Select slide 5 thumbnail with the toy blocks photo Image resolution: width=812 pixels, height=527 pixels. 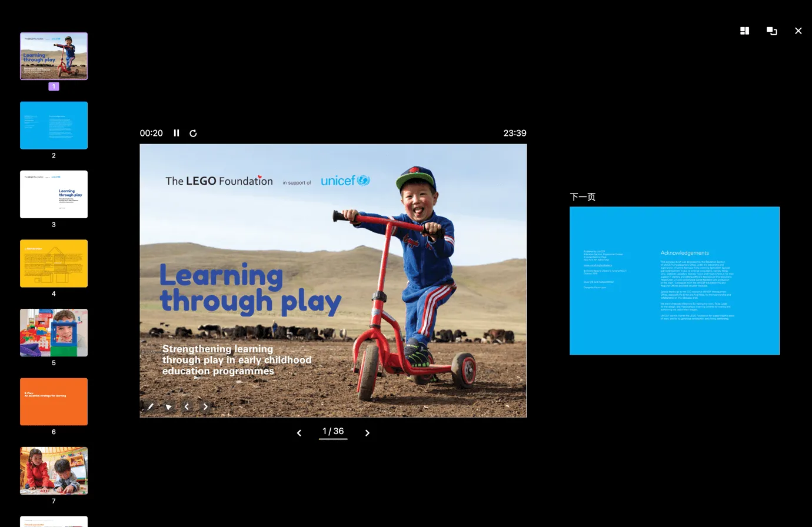pos(54,332)
